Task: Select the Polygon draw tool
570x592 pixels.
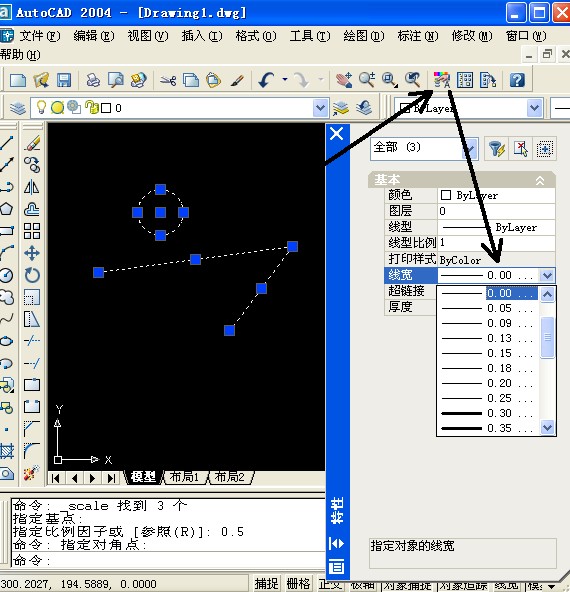Action: (6, 209)
